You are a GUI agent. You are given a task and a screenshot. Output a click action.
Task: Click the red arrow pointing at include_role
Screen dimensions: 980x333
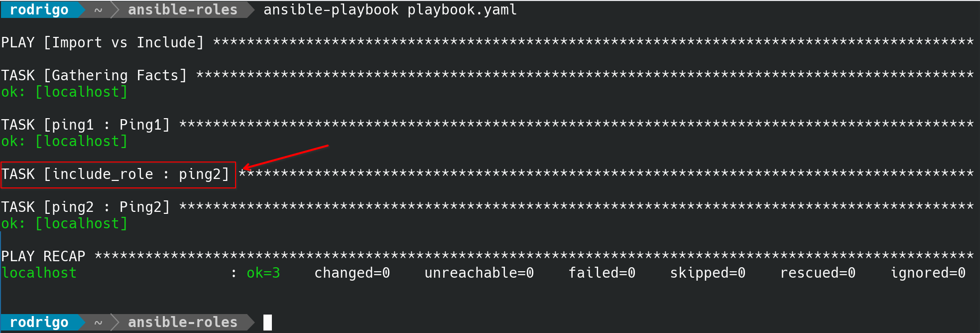tap(285, 157)
